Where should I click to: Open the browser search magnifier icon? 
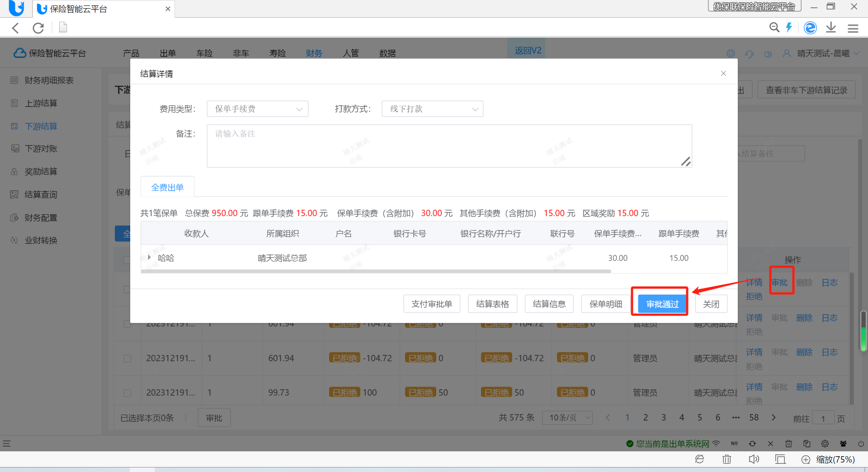click(x=774, y=28)
